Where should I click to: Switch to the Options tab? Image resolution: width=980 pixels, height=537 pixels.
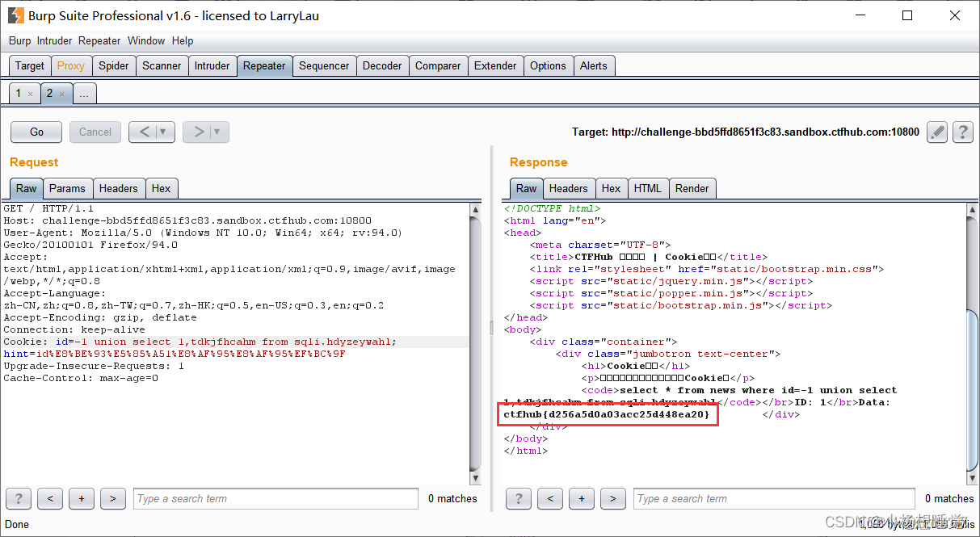[x=548, y=66]
